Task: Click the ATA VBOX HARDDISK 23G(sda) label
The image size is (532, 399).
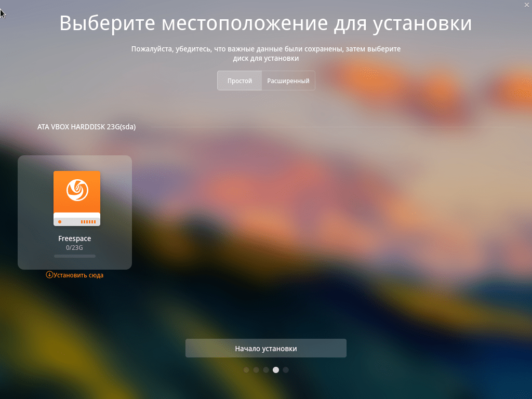Action: click(86, 126)
